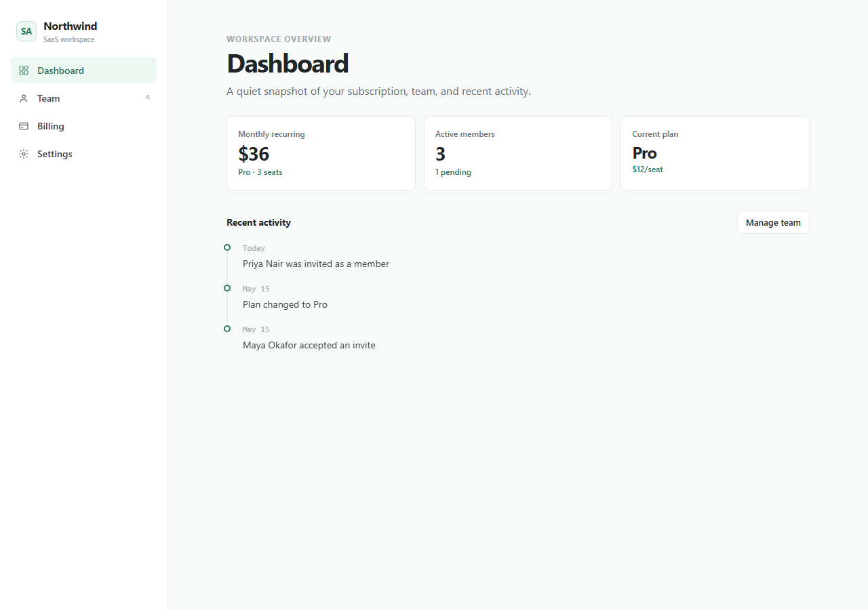
Task: Open Settings from the sidebar
Action: (x=83, y=154)
